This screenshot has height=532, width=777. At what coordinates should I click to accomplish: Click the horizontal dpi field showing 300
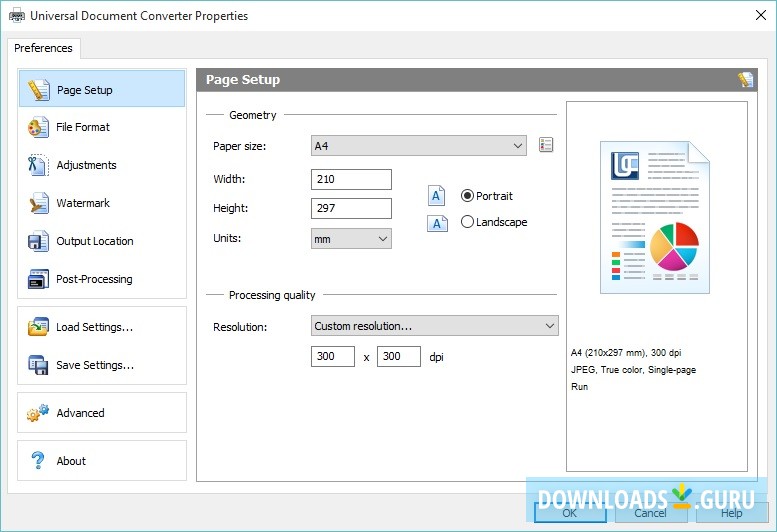[333, 357]
